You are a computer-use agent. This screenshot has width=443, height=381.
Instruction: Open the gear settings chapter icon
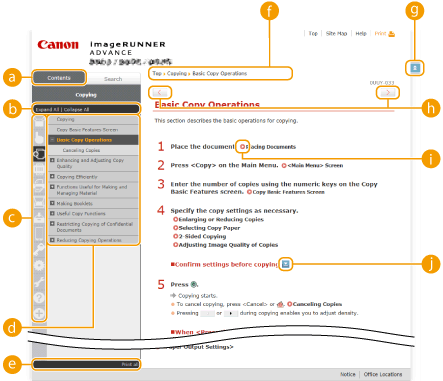[x=39, y=265]
